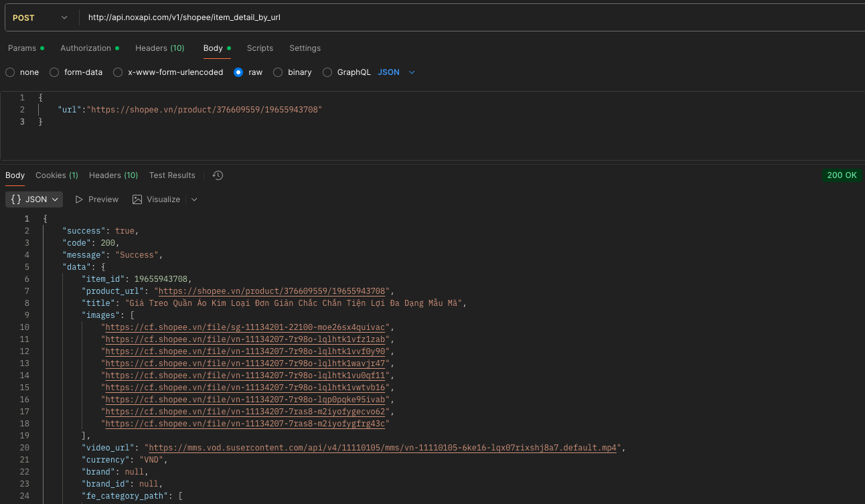This screenshot has height=504, width=865.
Task: Click the Preview play icon
Action: [x=79, y=199]
